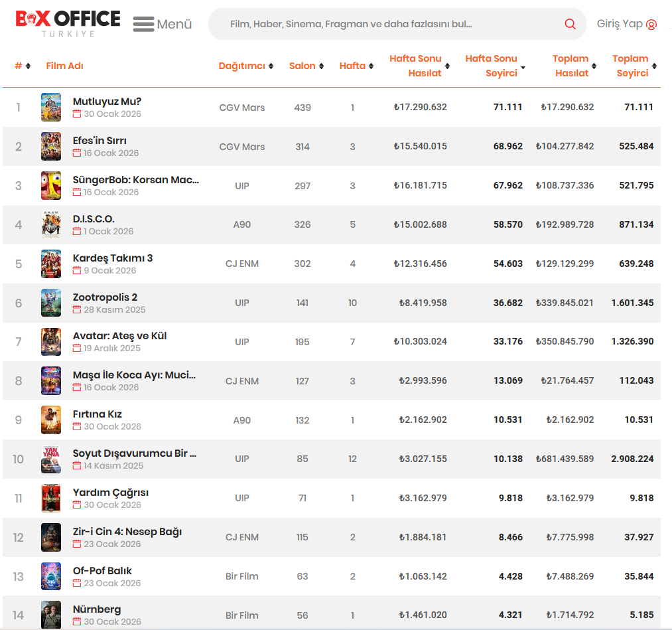Open Kardeş Takımı 3 film link

[113, 258]
